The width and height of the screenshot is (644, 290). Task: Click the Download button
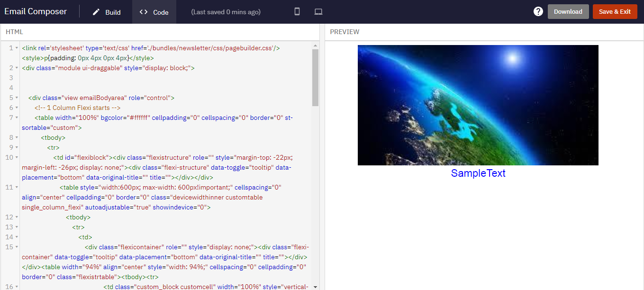[568, 11]
